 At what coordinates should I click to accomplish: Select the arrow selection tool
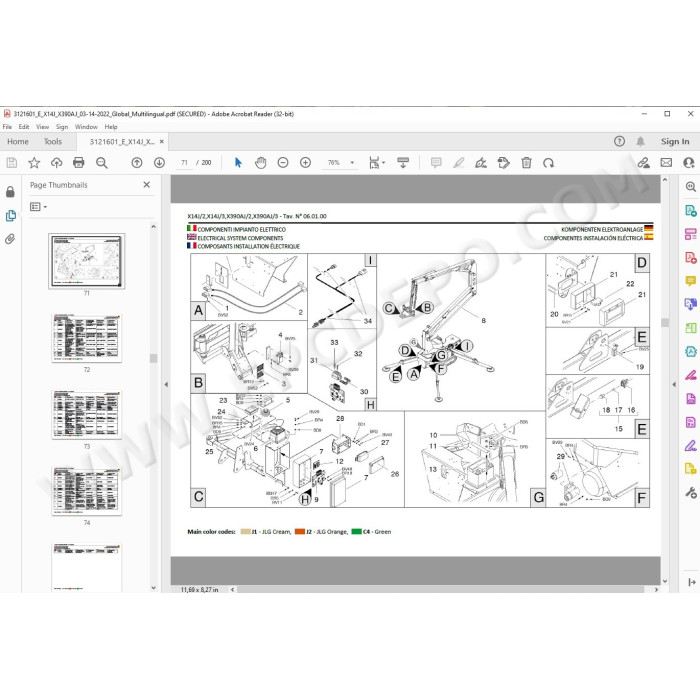coord(238,163)
